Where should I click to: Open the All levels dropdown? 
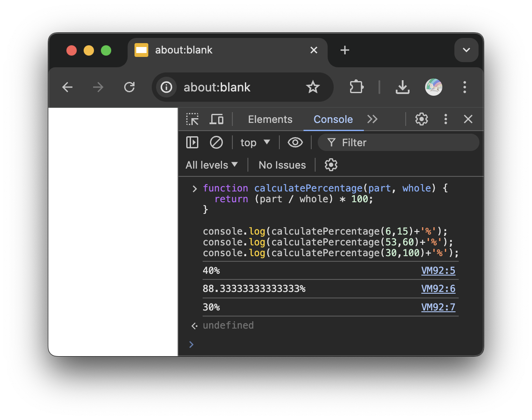tap(212, 165)
